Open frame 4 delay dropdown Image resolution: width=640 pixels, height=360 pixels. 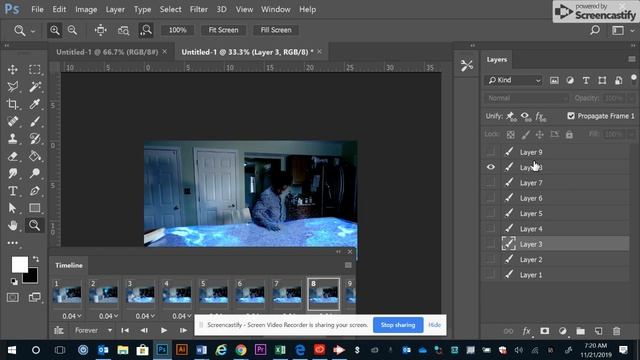tap(182, 316)
